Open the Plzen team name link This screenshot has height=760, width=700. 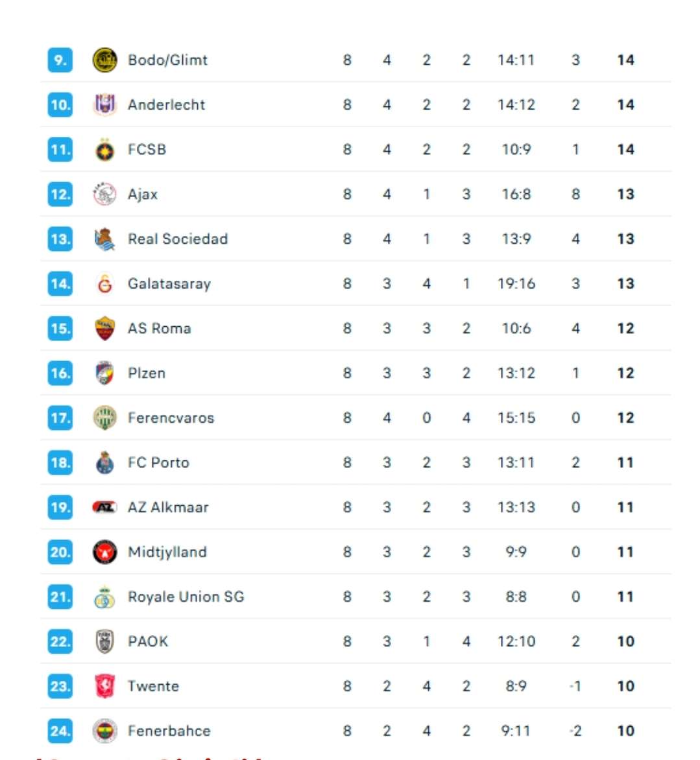point(147,374)
